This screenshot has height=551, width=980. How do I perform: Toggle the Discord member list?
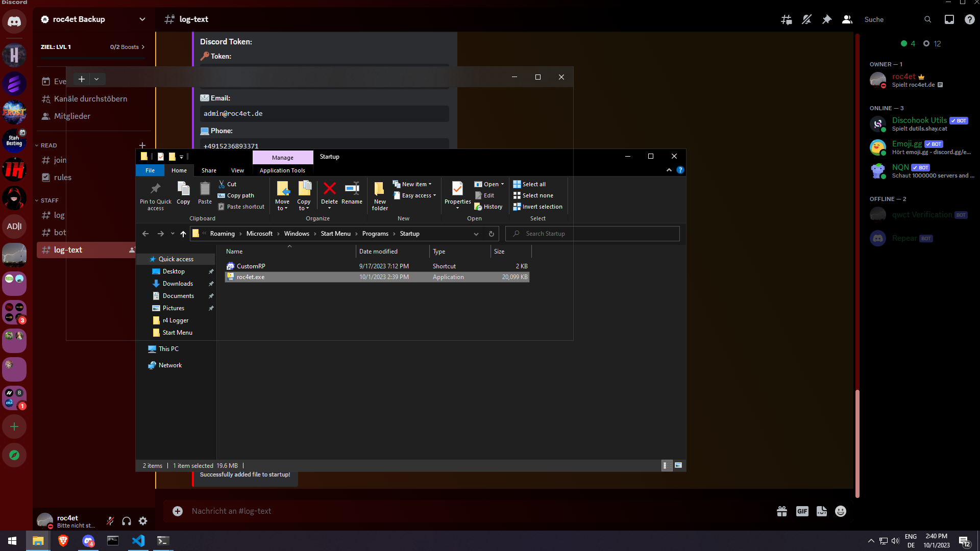coord(847,19)
